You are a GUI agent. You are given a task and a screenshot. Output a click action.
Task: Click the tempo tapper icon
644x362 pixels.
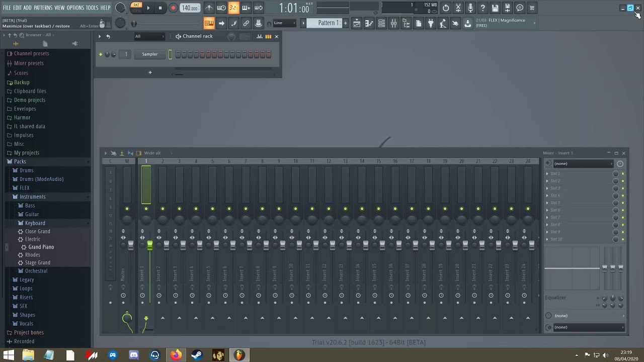pos(443,24)
